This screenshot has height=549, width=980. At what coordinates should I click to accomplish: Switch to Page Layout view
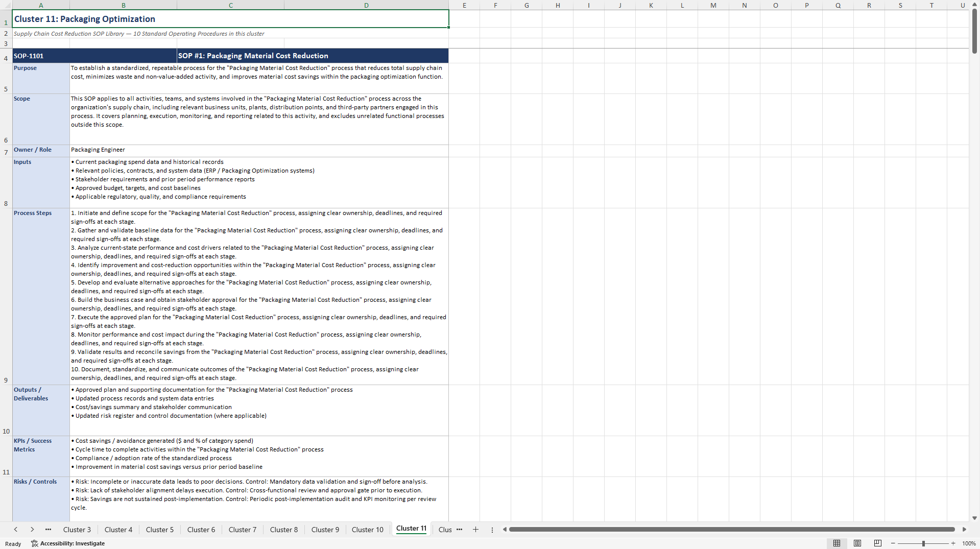(x=857, y=543)
